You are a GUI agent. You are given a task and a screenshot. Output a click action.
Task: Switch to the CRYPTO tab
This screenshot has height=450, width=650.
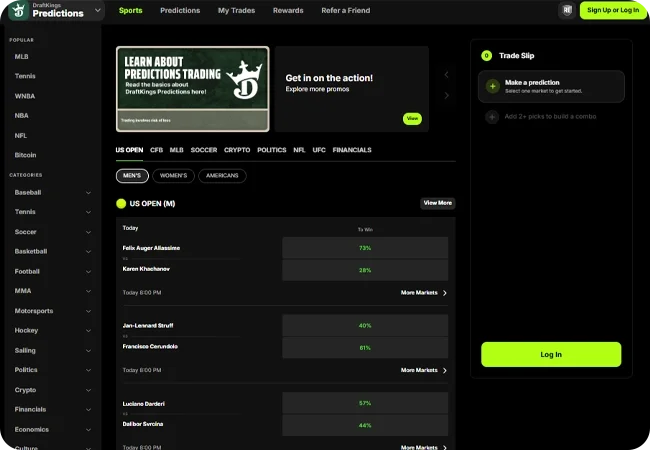[237, 150]
